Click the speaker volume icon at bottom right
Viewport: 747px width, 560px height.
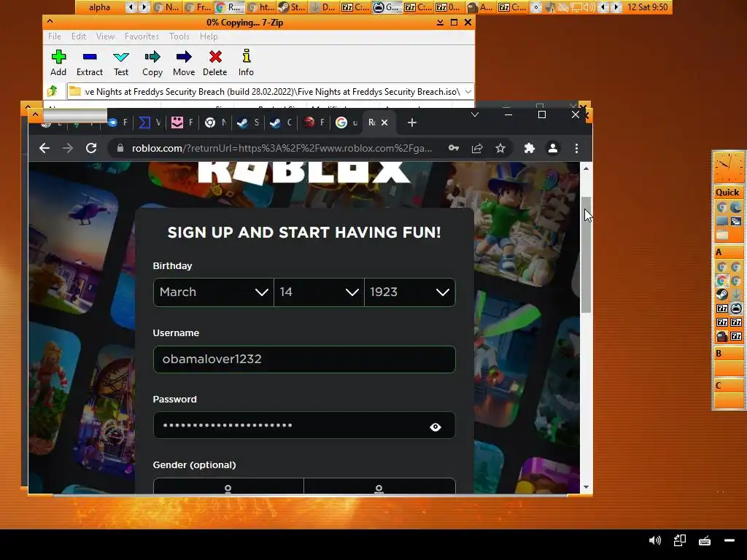point(655,540)
